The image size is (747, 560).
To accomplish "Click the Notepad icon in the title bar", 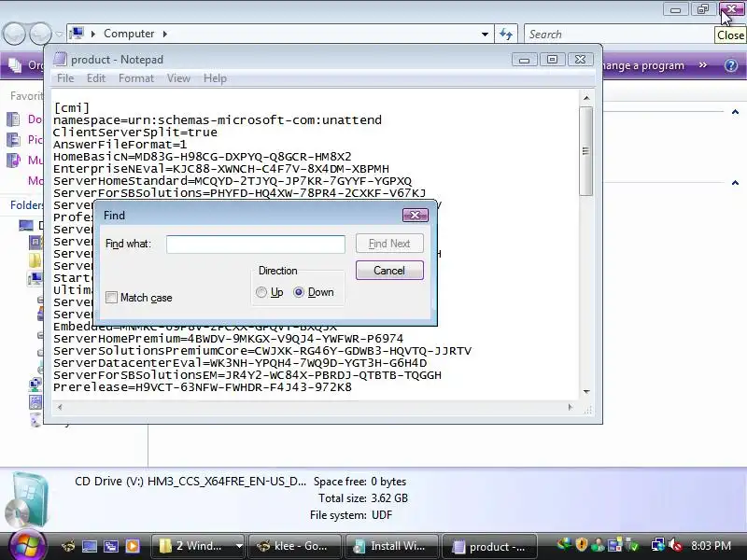I will 60,59.
